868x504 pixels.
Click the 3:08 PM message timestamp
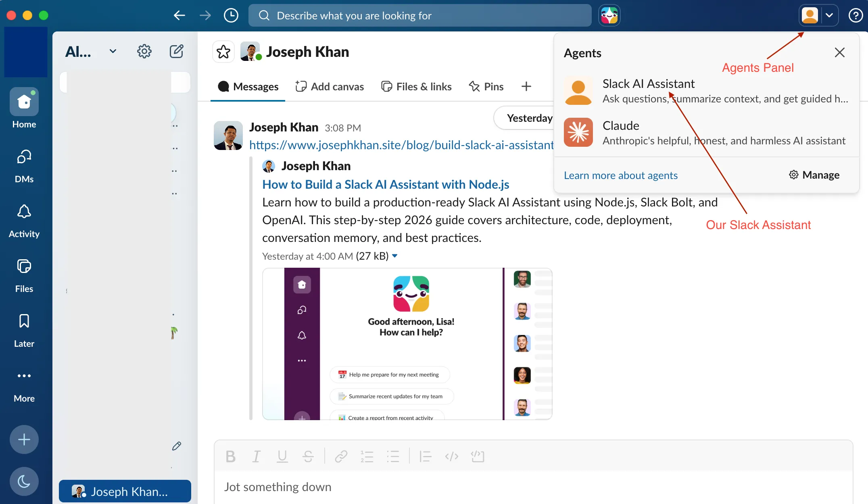343,128
